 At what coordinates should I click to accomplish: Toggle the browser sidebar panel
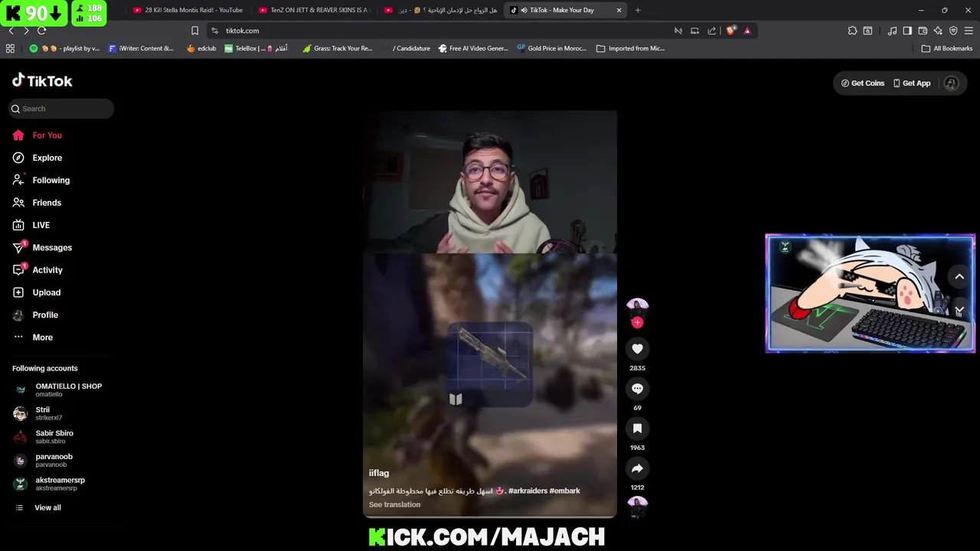907,31
